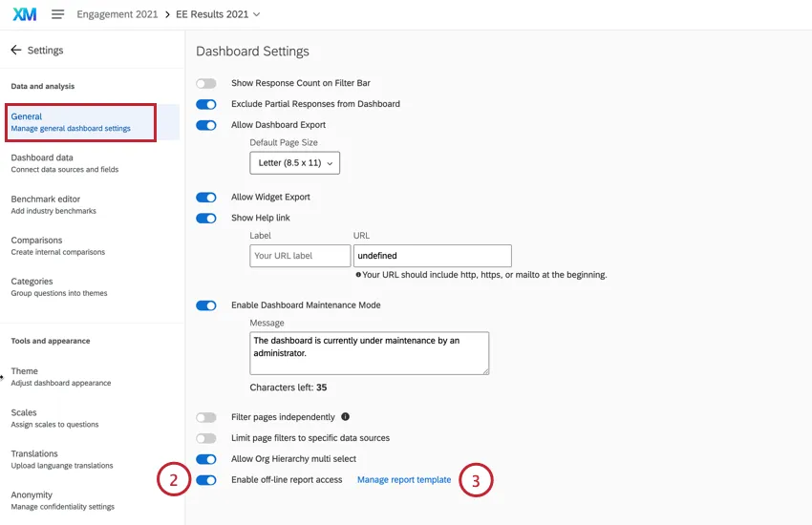Screen dimensions: 812x525
Task: Open Dashboard data section
Action: tap(64, 163)
